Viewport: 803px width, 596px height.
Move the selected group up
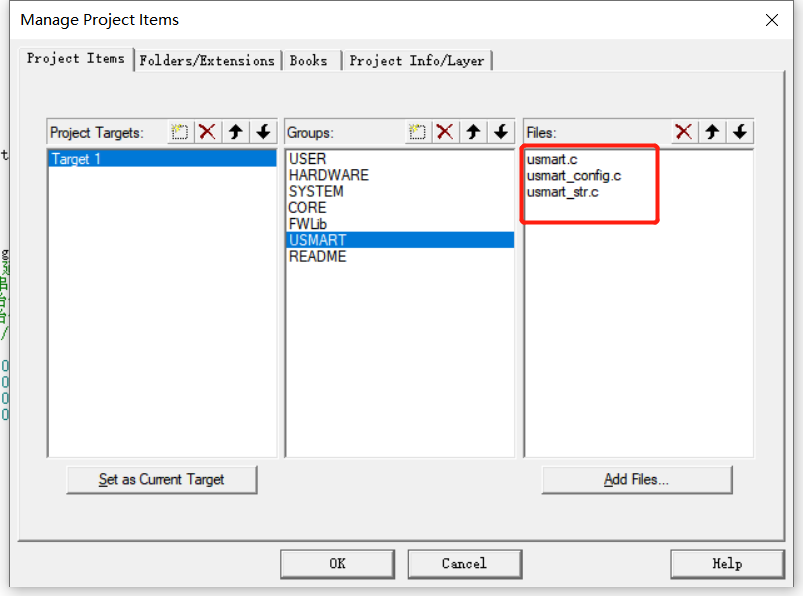[x=473, y=132]
